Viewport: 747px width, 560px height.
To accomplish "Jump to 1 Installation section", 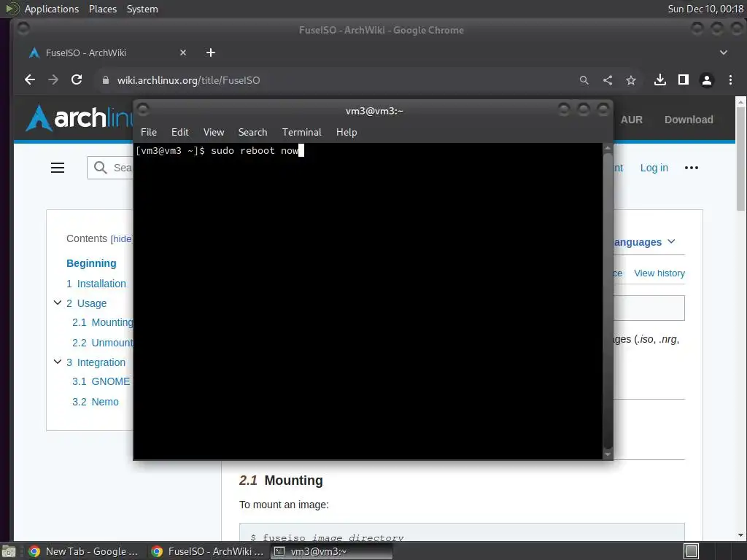I will pyautogui.click(x=96, y=284).
